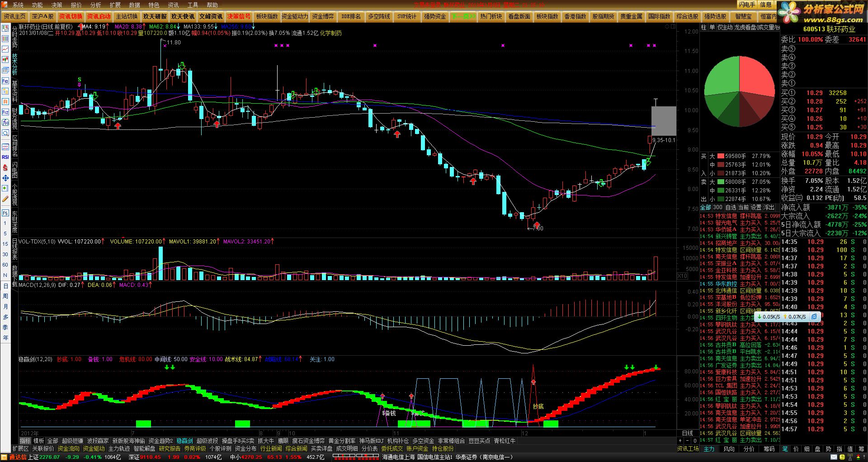The image size is (868, 462).
Task: Select the 1-minute period in sidebar
Action: tap(5, 223)
